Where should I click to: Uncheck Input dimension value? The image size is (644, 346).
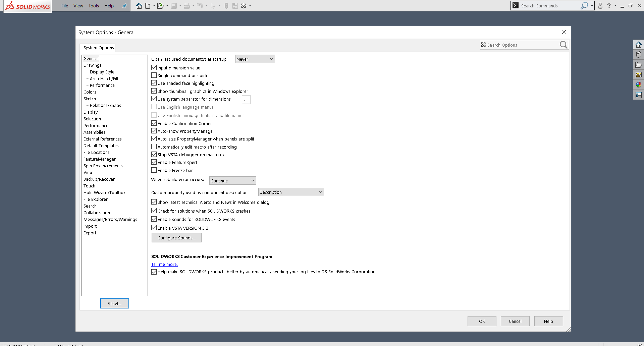coord(154,68)
